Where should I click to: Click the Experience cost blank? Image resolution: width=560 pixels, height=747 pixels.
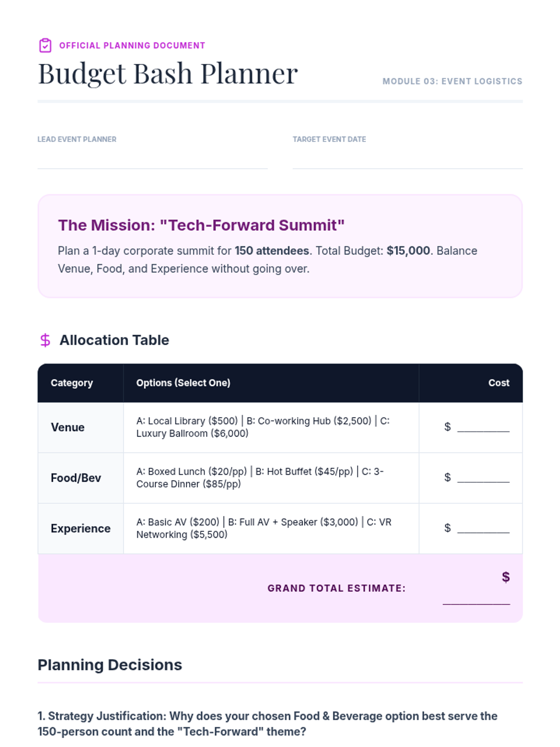(483, 528)
